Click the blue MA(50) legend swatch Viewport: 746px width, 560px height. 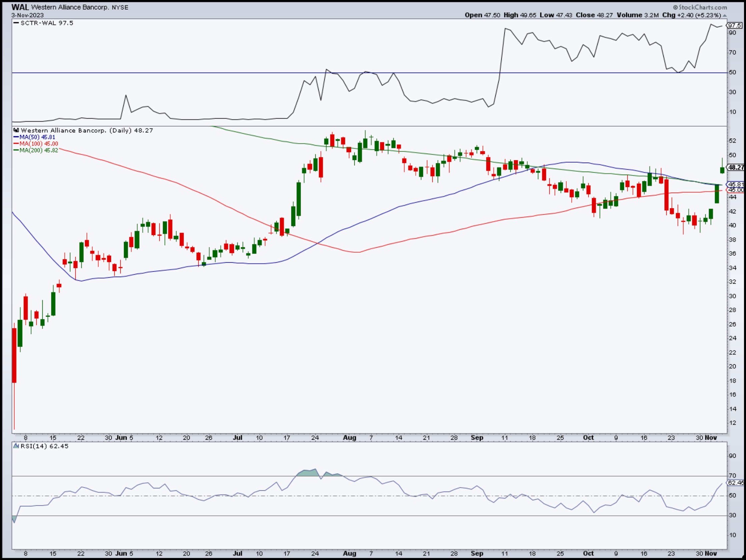[16, 137]
